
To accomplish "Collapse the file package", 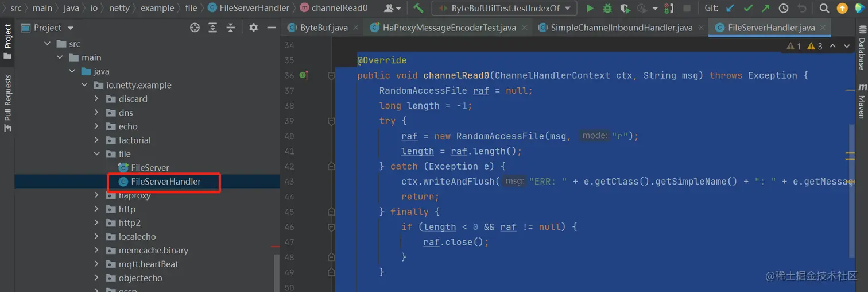I will (x=96, y=154).
